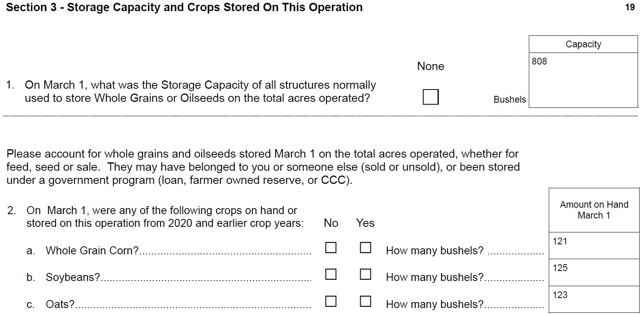Select No for Oats

click(x=331, y=301)
